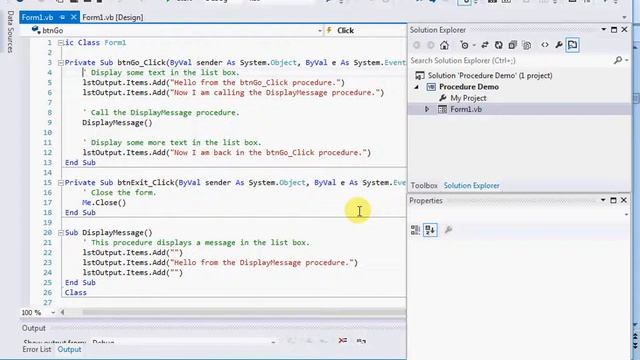Select My Project in Solution Explorer
Viewport: 640px width, 360px height.
468,98
